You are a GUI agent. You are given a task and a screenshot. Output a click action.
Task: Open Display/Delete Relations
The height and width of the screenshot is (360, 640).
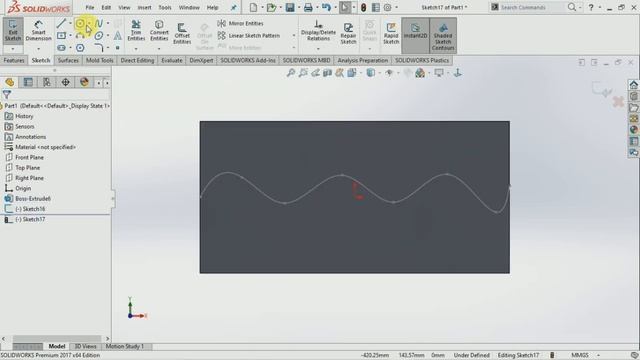(318, 31)
